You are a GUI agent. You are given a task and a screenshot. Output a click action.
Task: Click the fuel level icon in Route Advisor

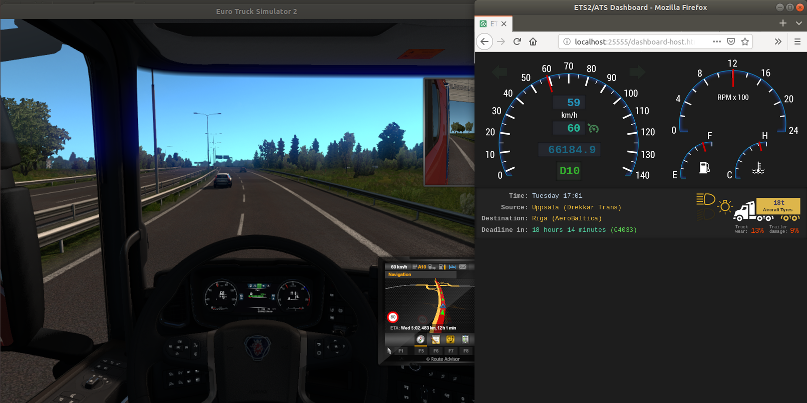(x=442, y=267)
